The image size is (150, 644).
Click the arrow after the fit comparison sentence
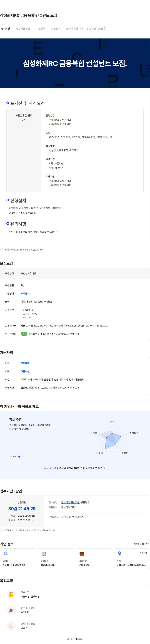[x=104, y=468]
